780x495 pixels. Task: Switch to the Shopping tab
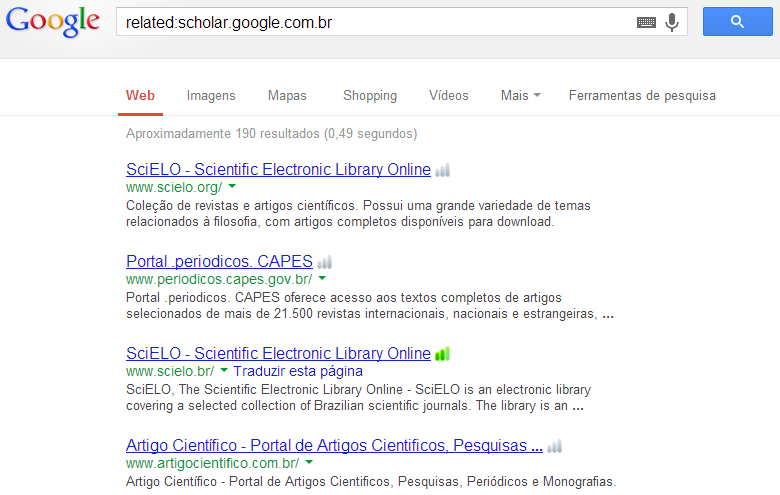point(370,96)
